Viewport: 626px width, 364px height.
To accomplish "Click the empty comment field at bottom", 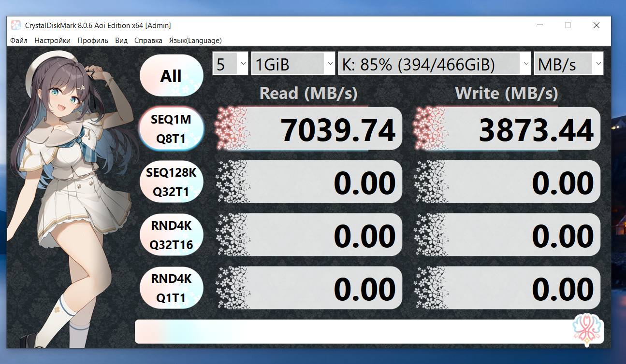I will tap(348, 331).
